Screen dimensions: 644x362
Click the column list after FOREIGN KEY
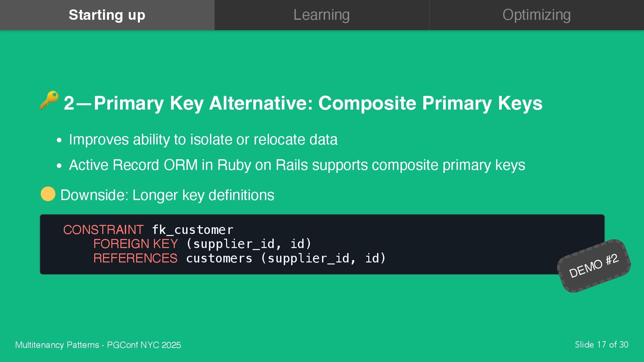click(249, 244)
